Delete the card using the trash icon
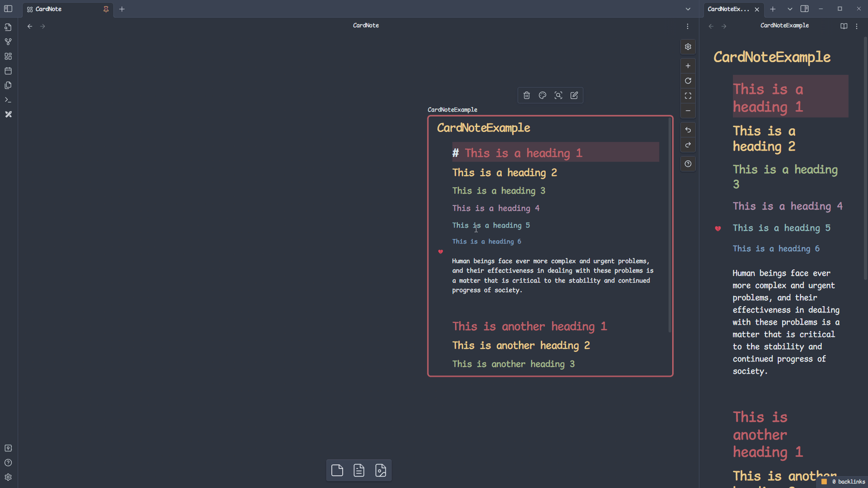Image resolution: width=868 pixels, height=488 pixels. click(x=526, y=95)
